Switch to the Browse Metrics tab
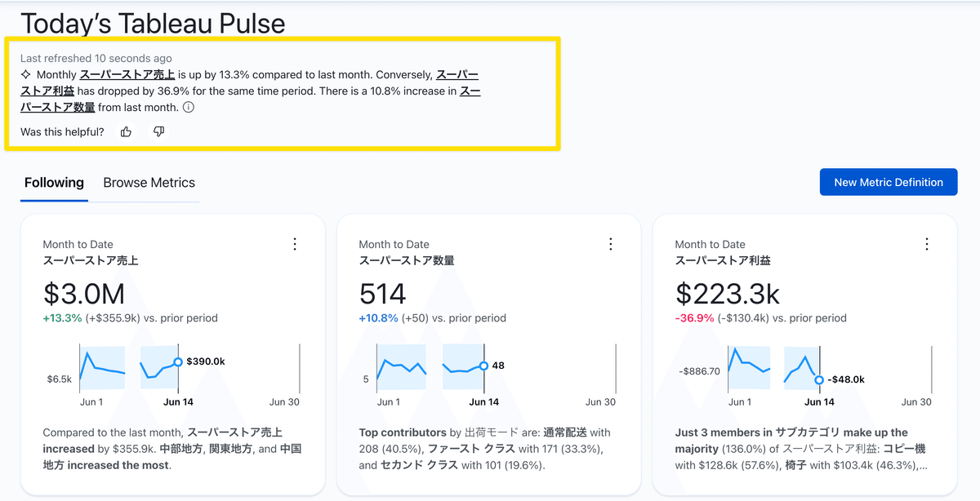The width and height of the screenshot is (980, 501). 148,183
